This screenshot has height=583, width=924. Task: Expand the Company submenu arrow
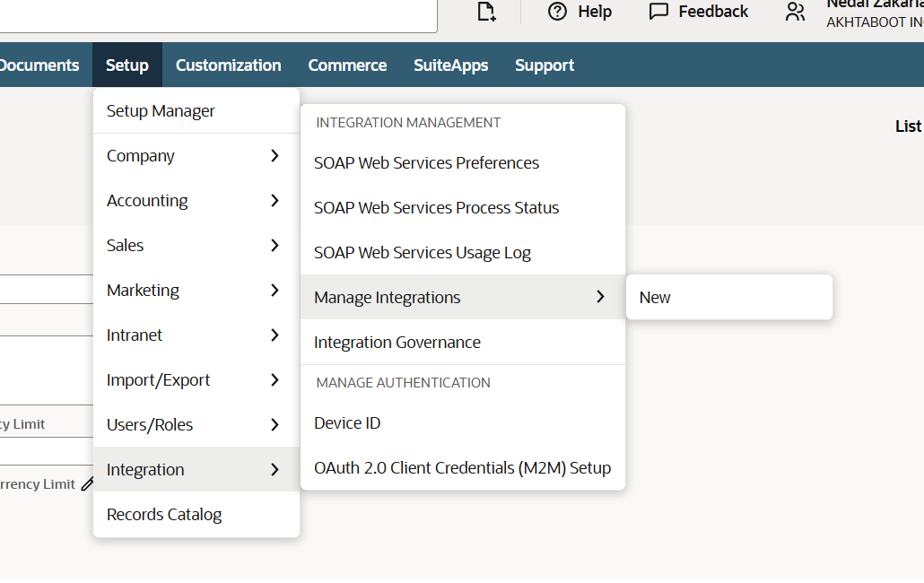pyautogui.click(x=275, y=155)
